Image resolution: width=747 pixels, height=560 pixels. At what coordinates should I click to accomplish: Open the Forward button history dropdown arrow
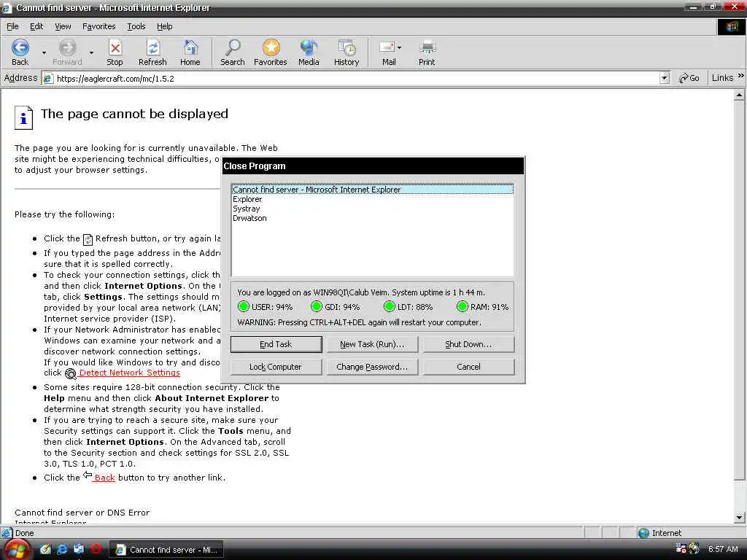(91, 52)
